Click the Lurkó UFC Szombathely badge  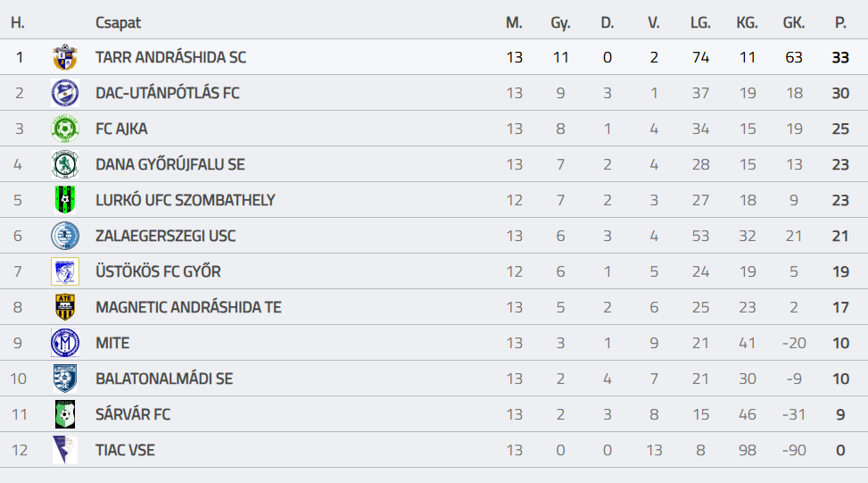64,200
